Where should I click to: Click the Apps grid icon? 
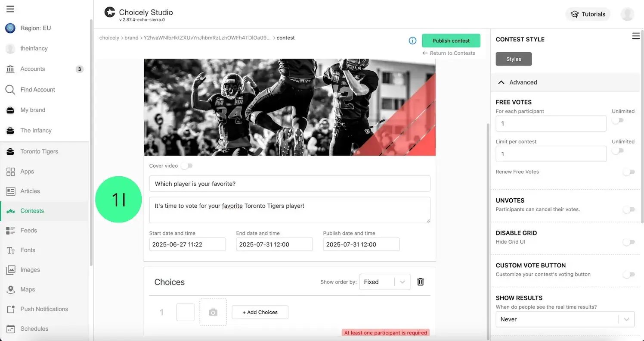click(x=11, y=172)
